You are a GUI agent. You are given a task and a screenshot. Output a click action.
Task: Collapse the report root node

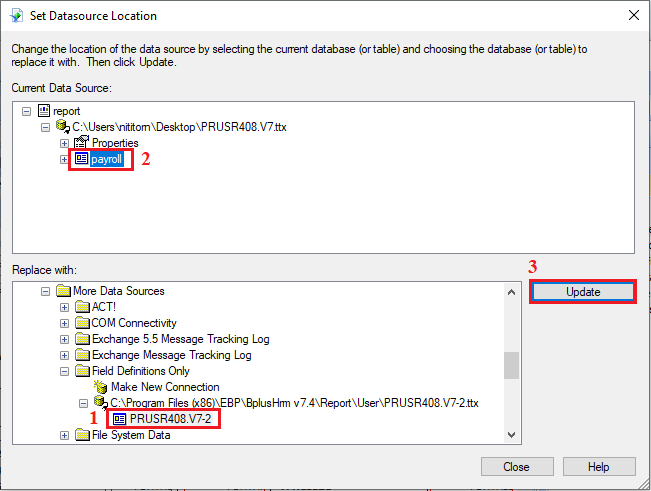[x=27, y=111]
